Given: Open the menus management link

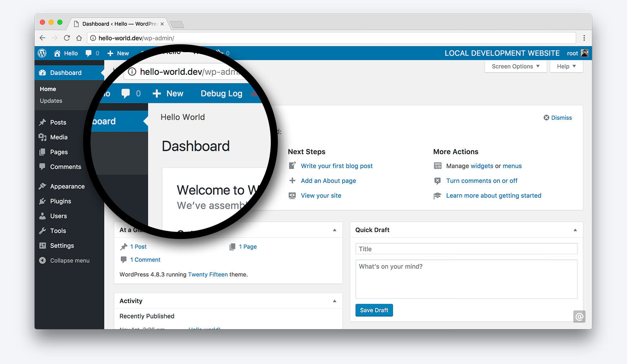Looking at the screenshot, I should 512,166.
